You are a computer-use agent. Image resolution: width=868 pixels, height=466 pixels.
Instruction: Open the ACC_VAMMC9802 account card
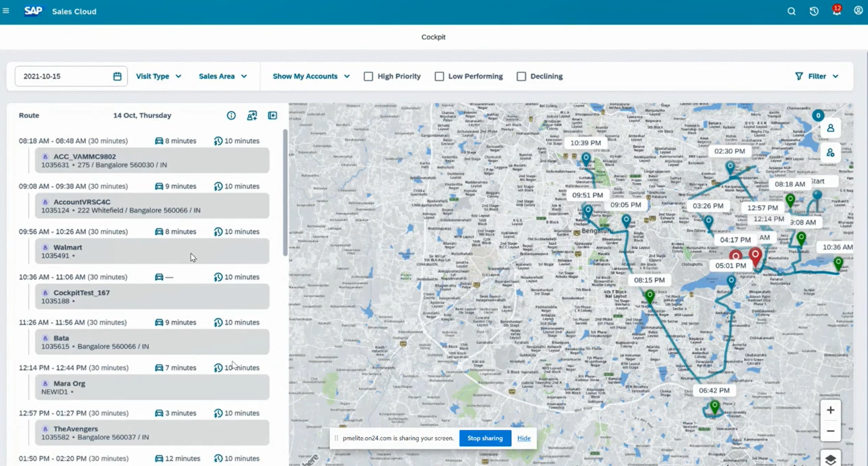click(152, 160)
